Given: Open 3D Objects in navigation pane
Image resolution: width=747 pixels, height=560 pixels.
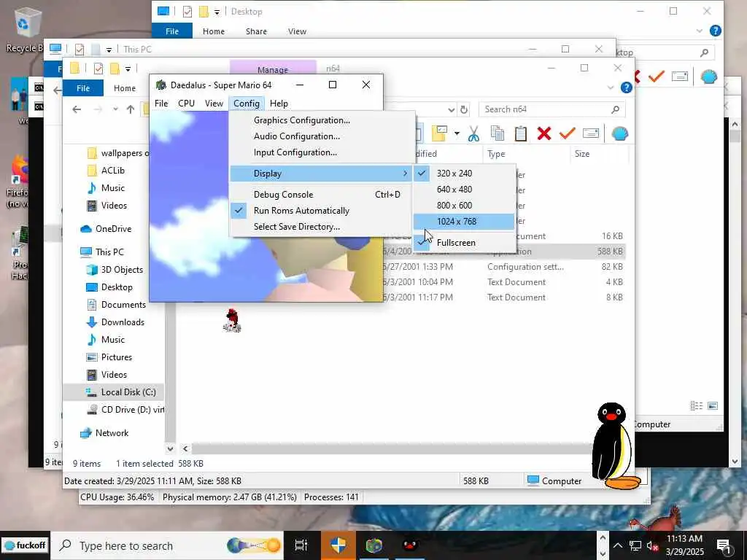Looking at the screenshot, I should click(x=122, y=270).
